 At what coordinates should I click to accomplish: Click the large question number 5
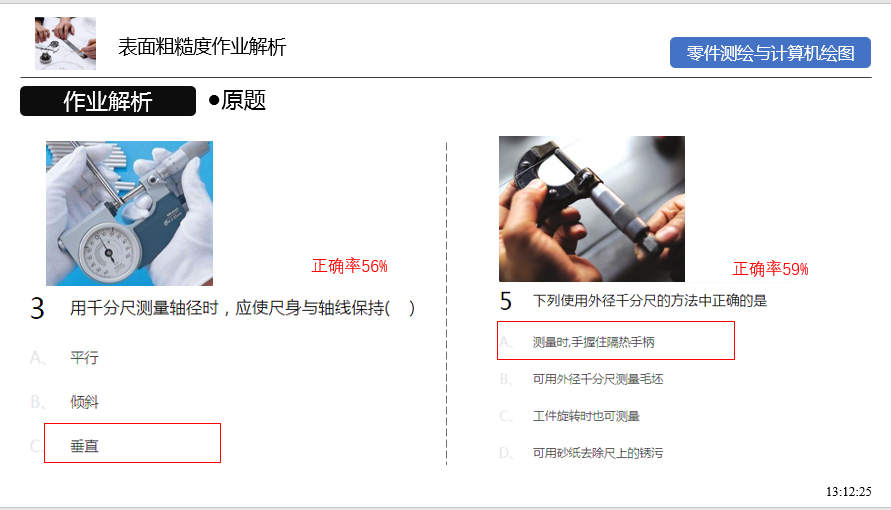click(506, 301)
